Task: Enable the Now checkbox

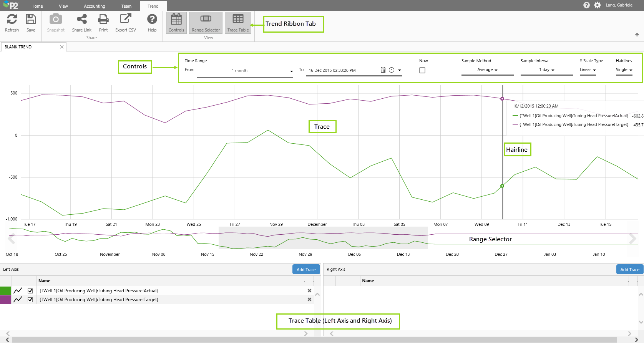Action: point(422,70)
